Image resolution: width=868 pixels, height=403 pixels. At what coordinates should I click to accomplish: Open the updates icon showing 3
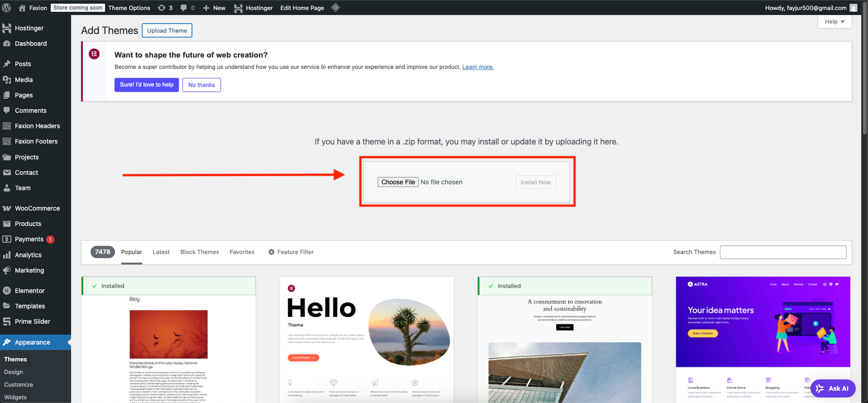click(162, 8)
